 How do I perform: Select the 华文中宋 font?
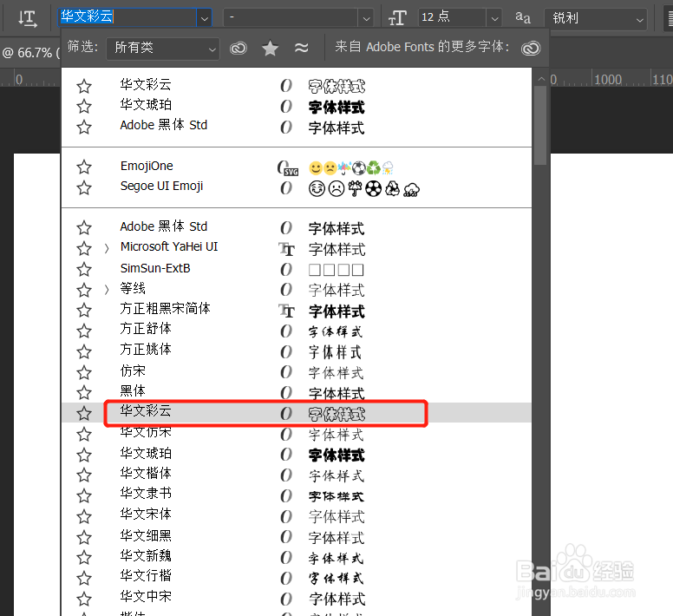coord(146,596)
